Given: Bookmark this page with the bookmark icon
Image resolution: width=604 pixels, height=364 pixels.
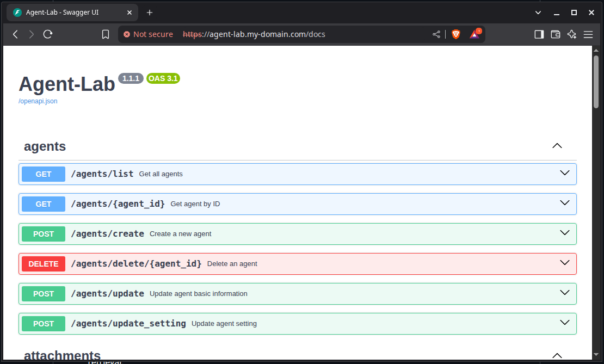Looking at the screenshot, I should coord(105,34).
